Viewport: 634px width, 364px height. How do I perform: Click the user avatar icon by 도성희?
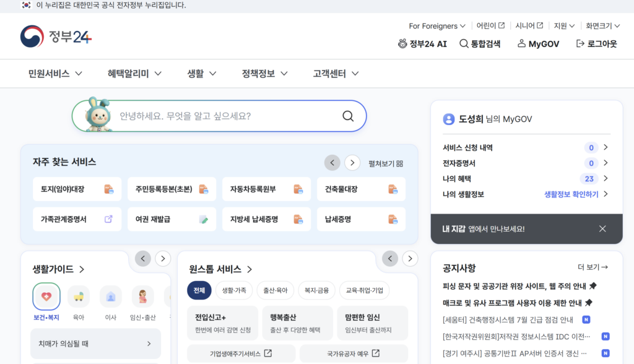coord(449,119)
